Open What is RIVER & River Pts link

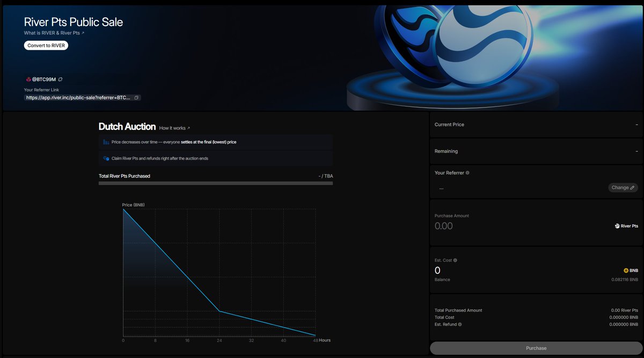[x=54, y=33]
